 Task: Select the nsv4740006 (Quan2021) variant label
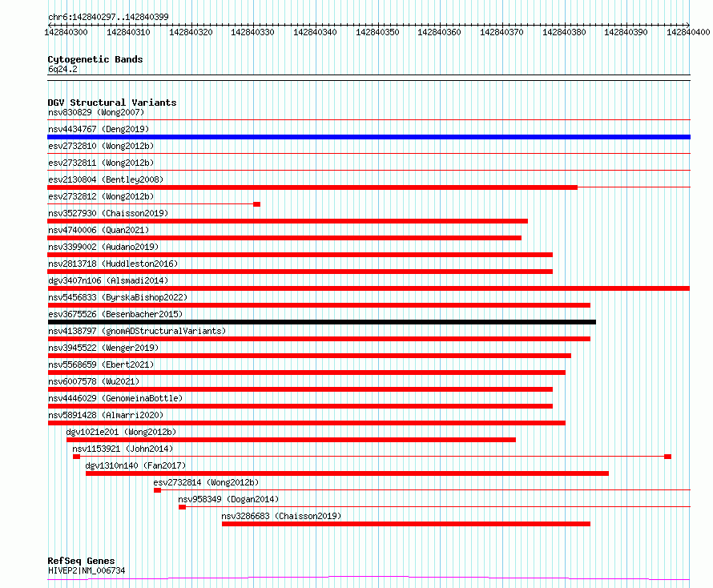(x=99, y=230)
